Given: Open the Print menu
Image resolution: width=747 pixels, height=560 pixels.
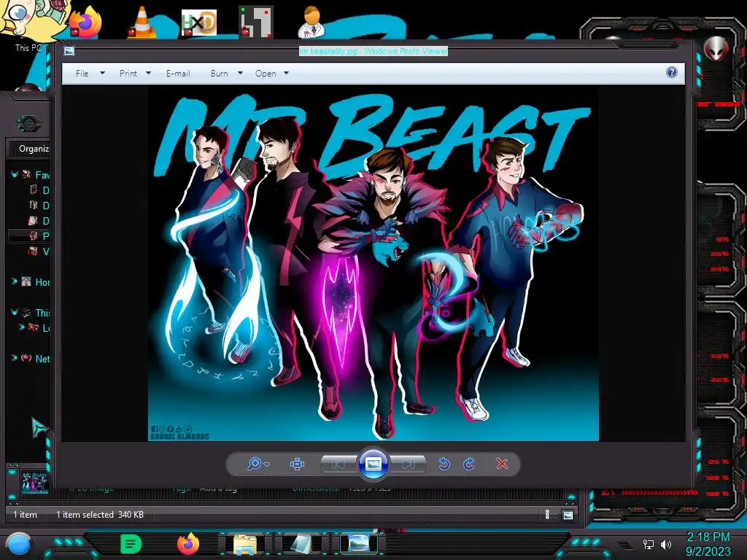Looking at the screenshot, I should click(x=128, y=74).
